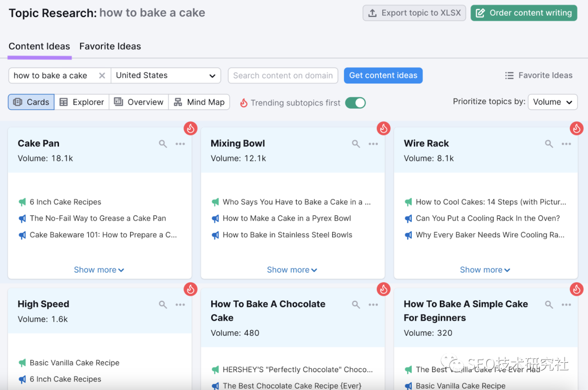Screen dimensions: 588x390
Task: Click Export topic to XLSX button
Action: (x=414, y=13)
